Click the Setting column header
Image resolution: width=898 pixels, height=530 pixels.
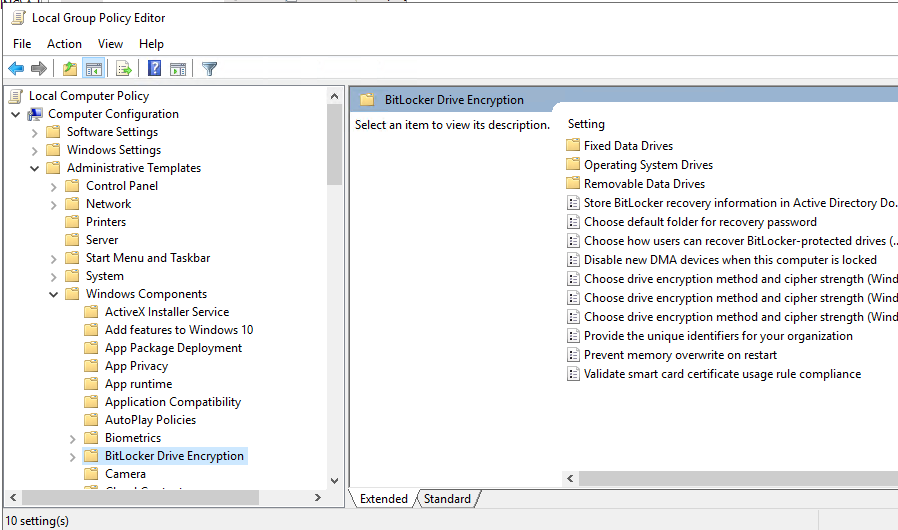pyautogui.click(x=586, y=124)
